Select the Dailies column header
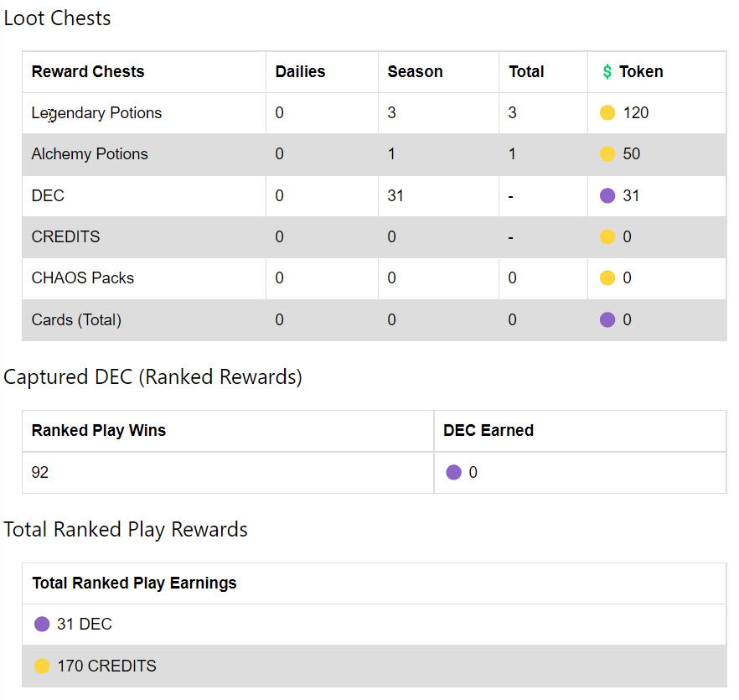Image resolution: width=739 pixels, height=700 pixels. click(x=300, y=72)
